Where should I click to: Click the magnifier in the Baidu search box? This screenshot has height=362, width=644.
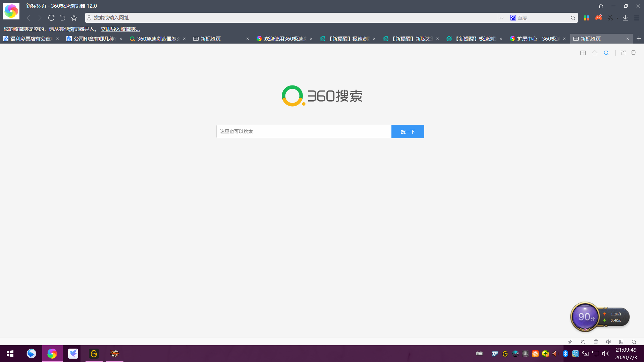point(573,18)
